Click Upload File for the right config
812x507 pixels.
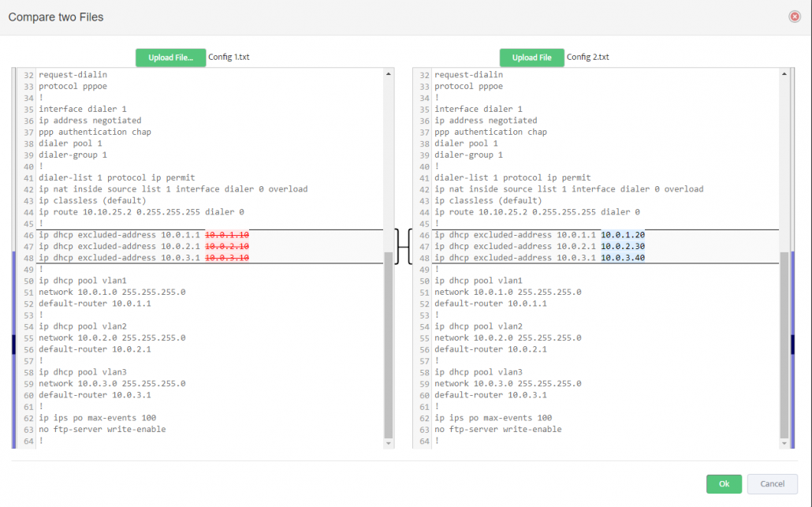click(x=531, y=57)
